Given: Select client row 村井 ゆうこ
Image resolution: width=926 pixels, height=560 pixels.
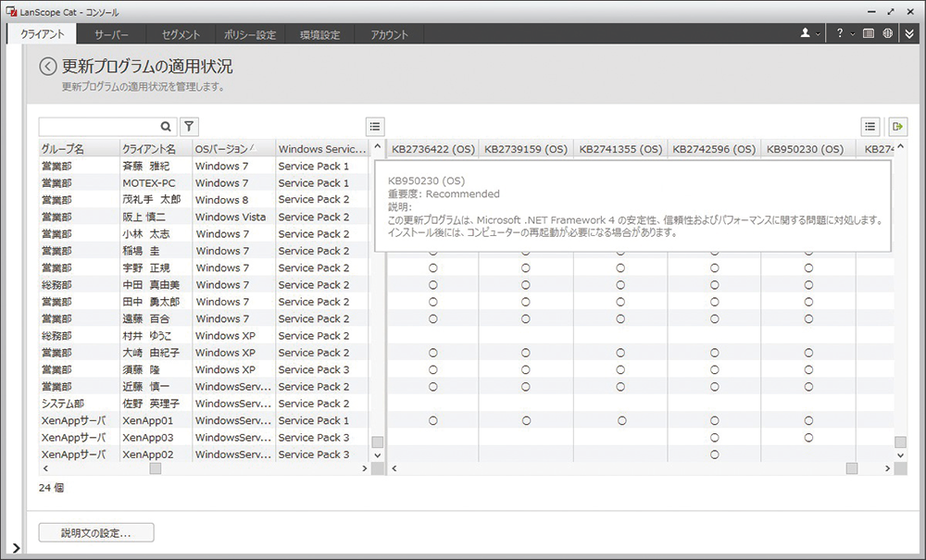Looking at the screenshot, I should [204, 336].
